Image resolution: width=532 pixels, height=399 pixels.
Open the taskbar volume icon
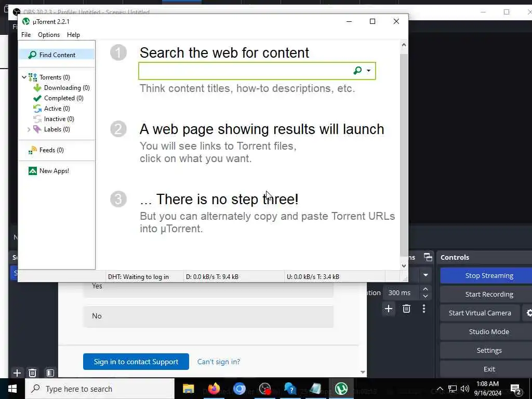tap(465, 389)
